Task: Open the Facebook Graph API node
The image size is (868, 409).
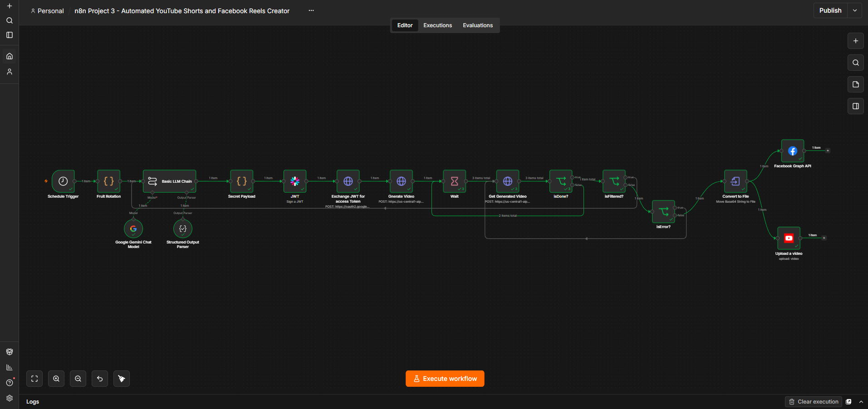Action: click(x=793, y=151)
